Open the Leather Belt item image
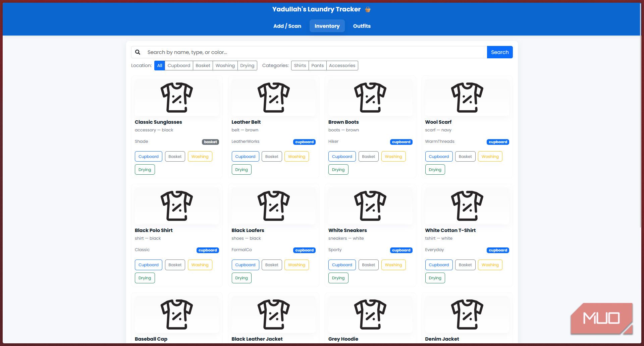 click(273, 97)
